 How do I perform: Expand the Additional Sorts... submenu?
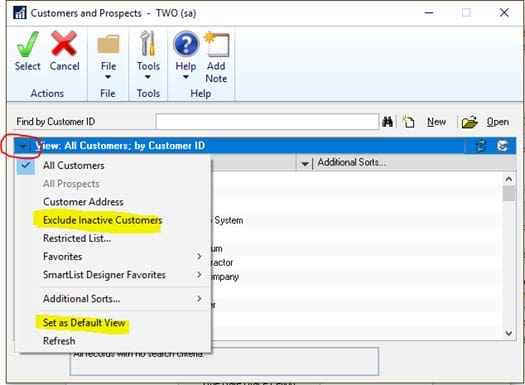199,298
